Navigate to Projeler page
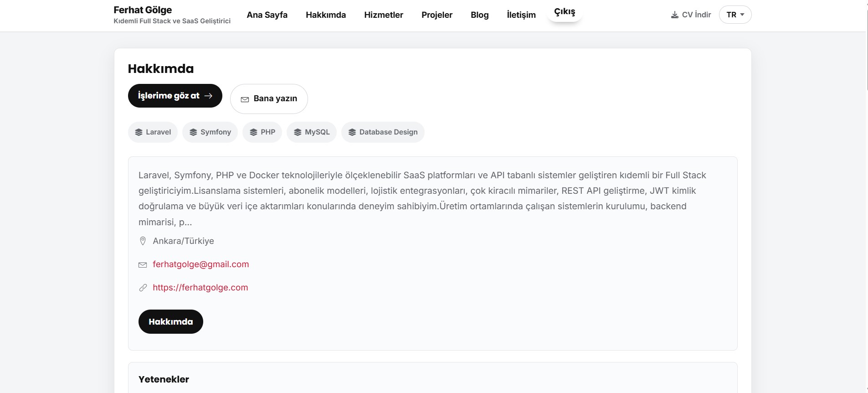The width and height of the screenshot is (868, 393). click(437, 15)
